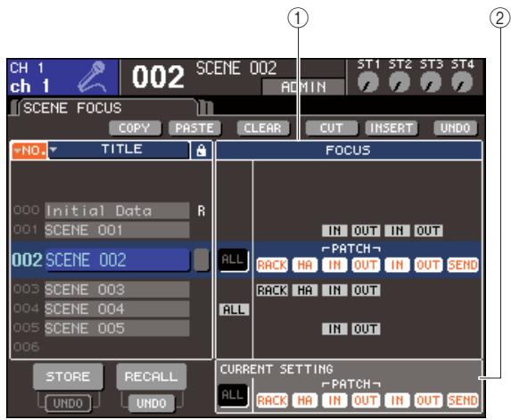Click the PASTE button
The height and width of the screenshot is (420, 511).
194,128
